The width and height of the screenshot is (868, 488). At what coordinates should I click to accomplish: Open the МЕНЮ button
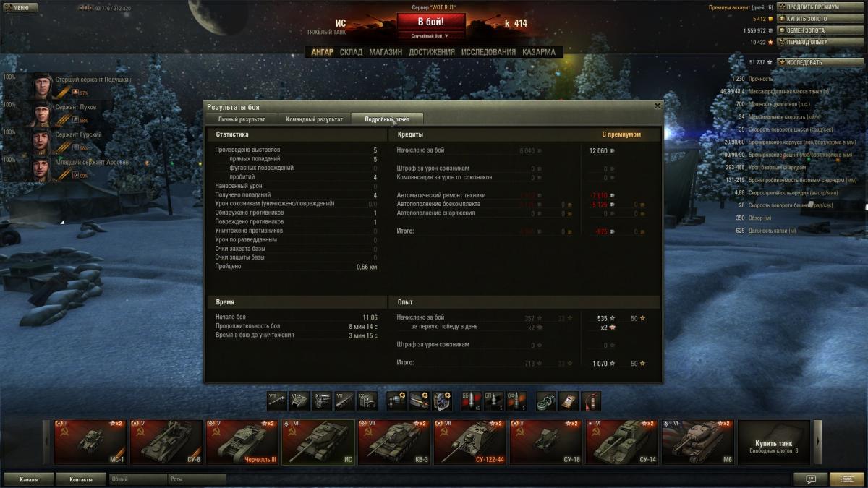20,7
